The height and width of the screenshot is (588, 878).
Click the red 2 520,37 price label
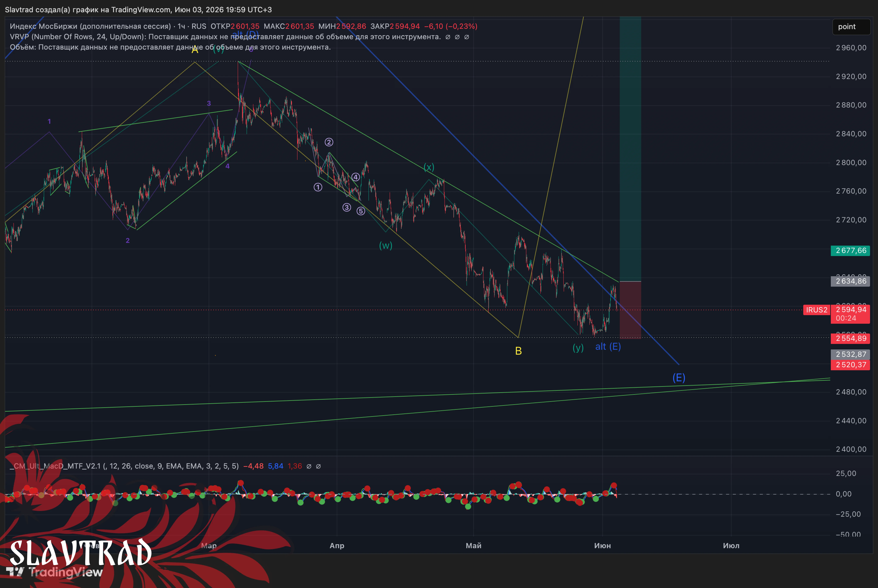(x=850, y=365)
